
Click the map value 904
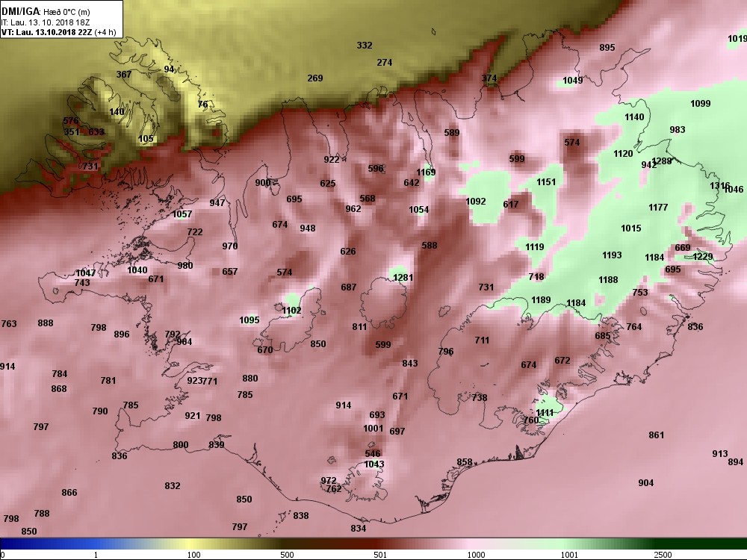click(x=646, y=483)
